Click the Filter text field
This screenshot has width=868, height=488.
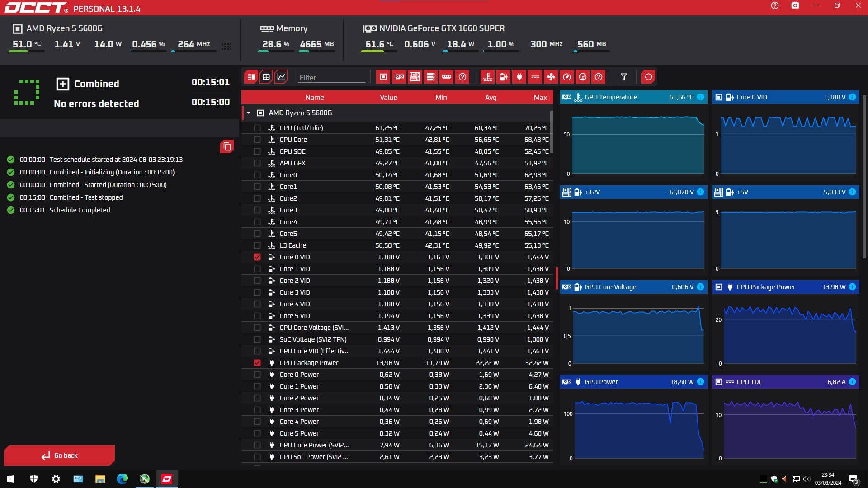tap(332, 78)
